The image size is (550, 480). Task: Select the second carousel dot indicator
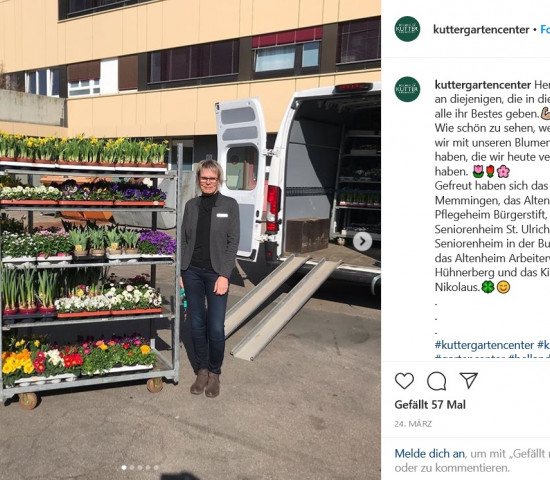132,467
